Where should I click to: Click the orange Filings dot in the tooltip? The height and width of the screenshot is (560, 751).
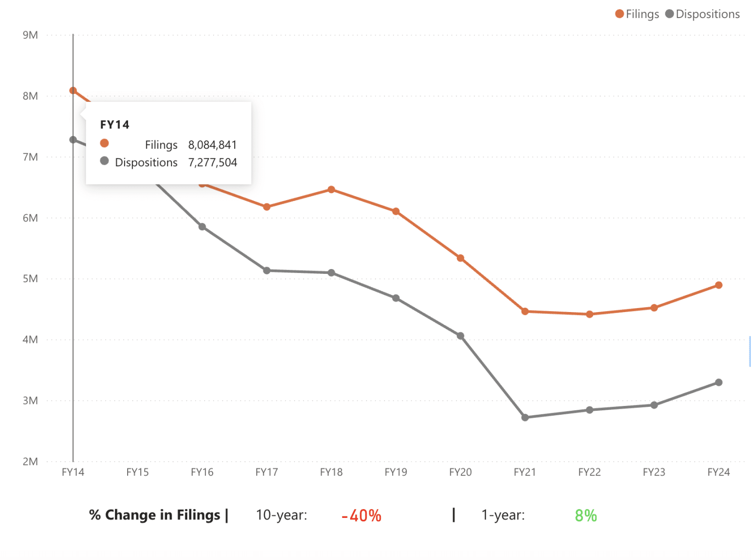(x=104, y=143)
